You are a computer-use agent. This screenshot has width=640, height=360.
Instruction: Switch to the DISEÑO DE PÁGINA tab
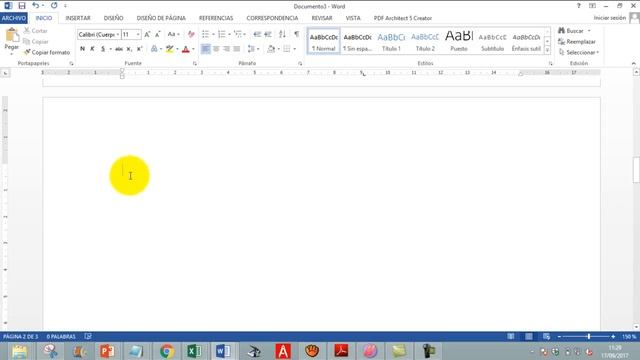coord(161,18)
